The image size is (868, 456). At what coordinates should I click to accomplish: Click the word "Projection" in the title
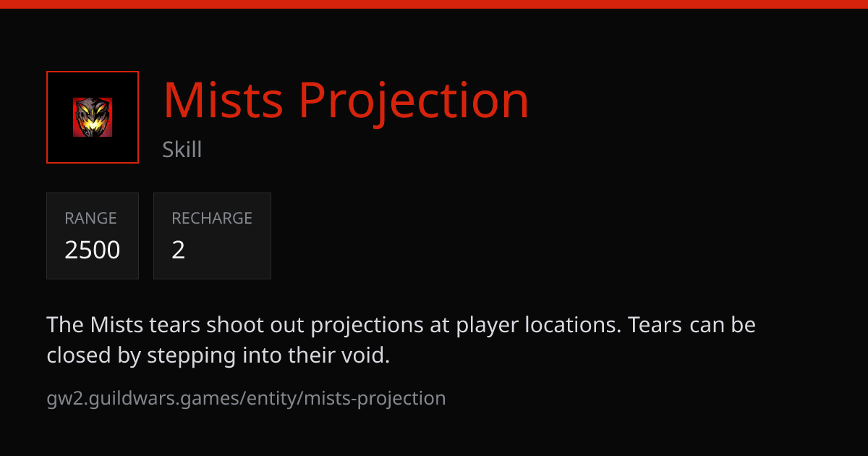coord(414,100)
